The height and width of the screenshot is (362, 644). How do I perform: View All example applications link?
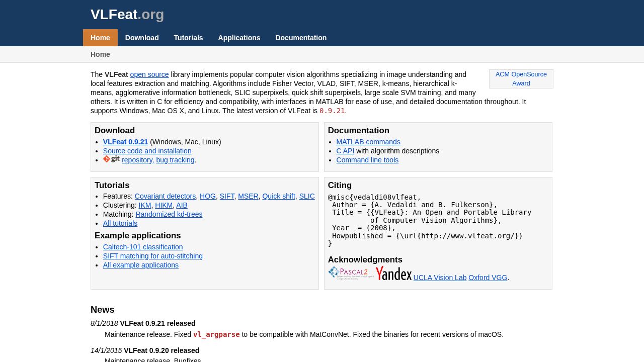pos(141,265)
